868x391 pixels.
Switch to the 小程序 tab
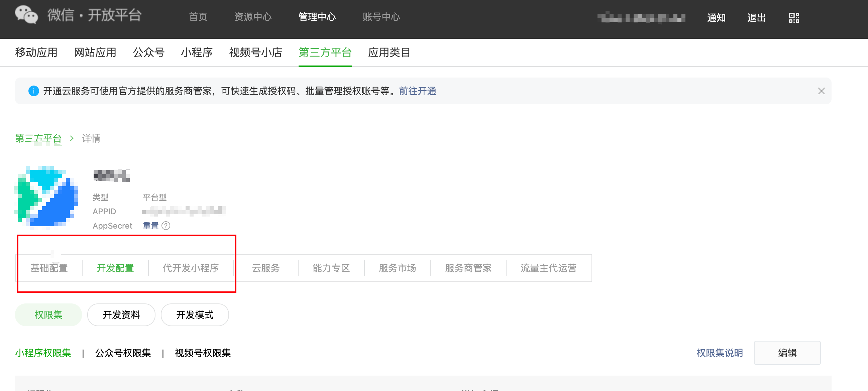tap(197, 52)
